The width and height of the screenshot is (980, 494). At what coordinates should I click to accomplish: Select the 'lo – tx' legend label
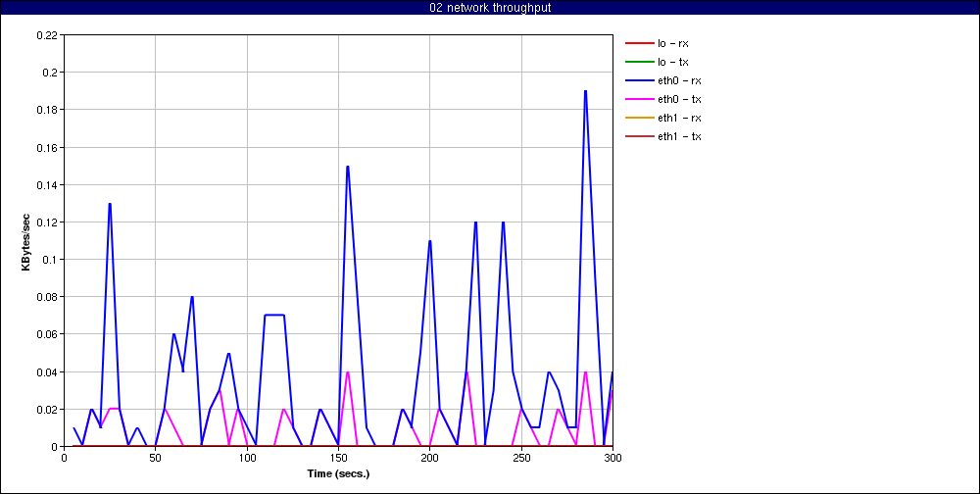[x=673, y=62]
